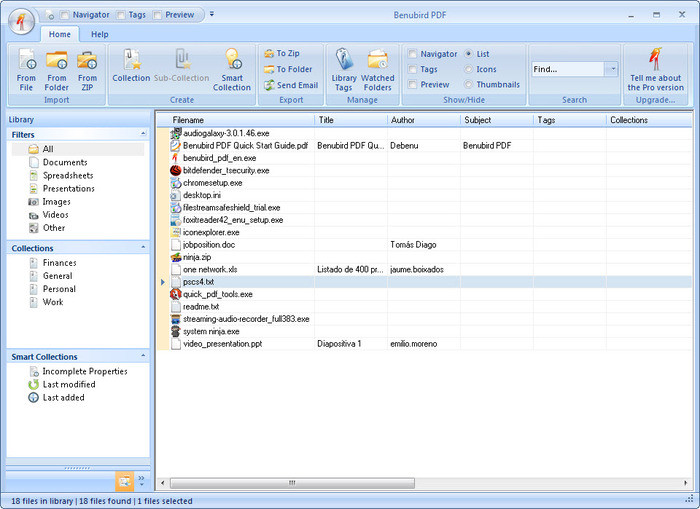Sort by the Subject column header
Screen dimensions: 700x509
[497, 120]
